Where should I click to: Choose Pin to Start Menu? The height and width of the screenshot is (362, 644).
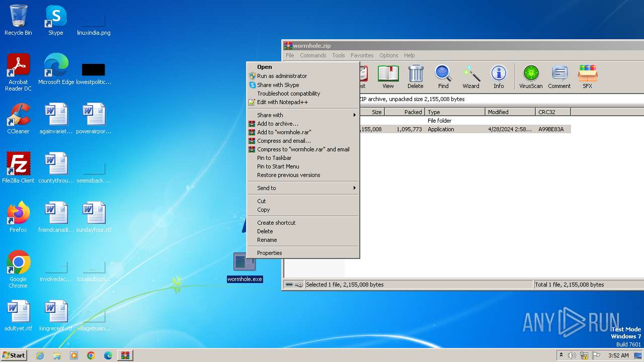303,166
